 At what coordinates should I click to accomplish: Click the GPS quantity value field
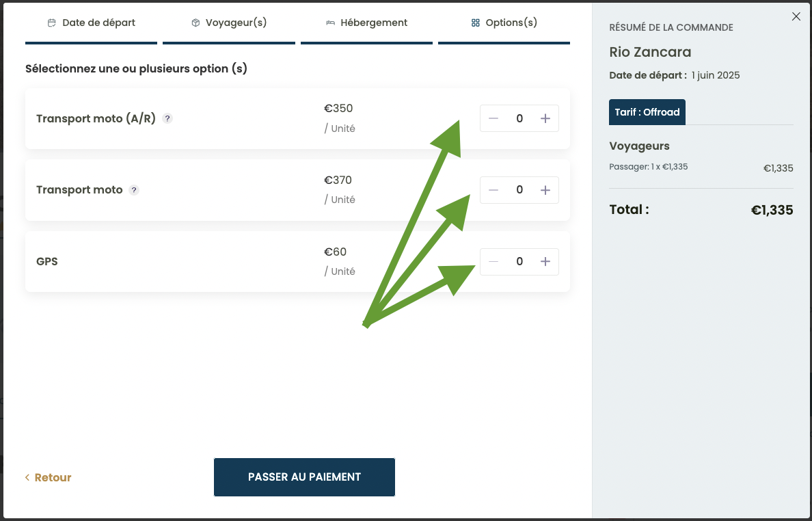click(x=519, y=262)
